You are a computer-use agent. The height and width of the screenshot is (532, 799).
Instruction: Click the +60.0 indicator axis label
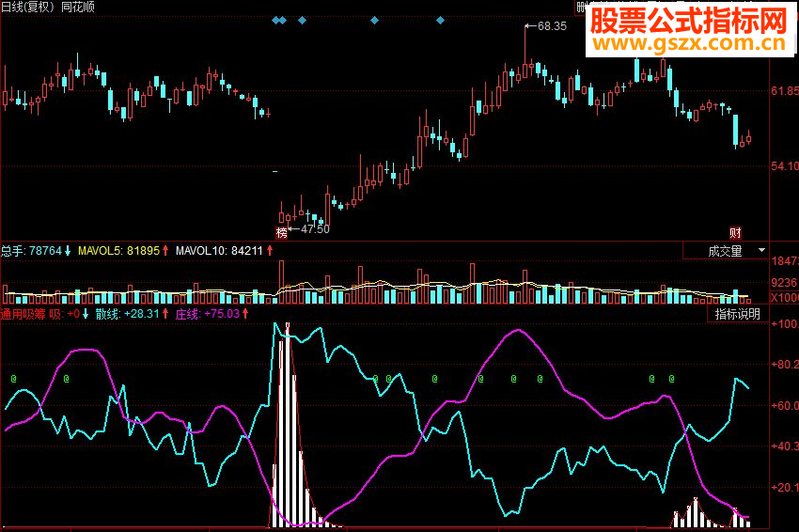click(x=785, y=406)
